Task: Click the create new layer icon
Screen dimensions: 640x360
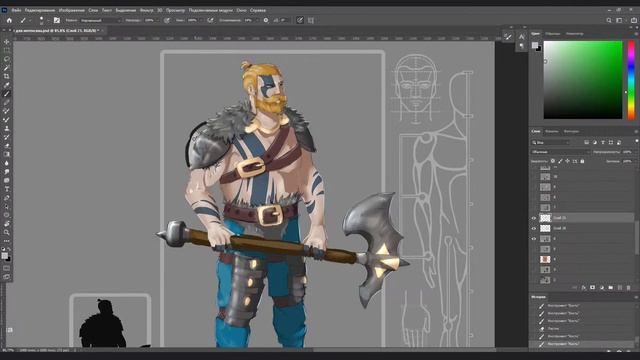Action: pyautogui.click(x=620, y=288)
